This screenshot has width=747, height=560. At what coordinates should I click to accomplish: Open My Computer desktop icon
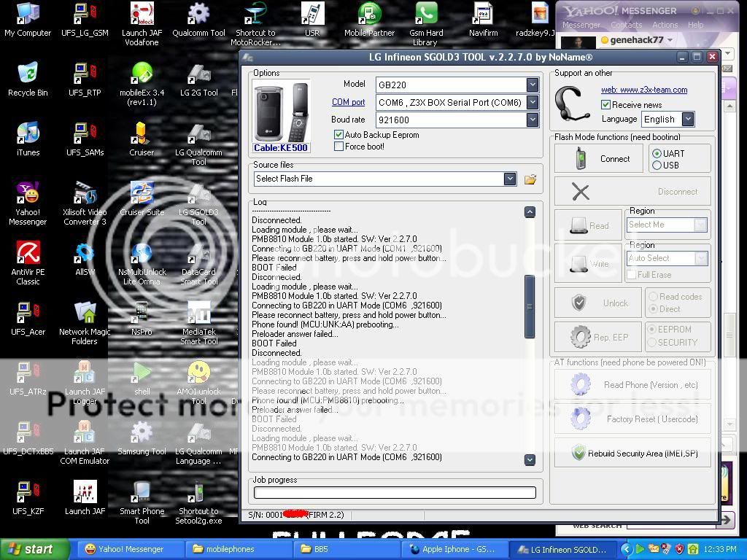(x=28, y=20)
